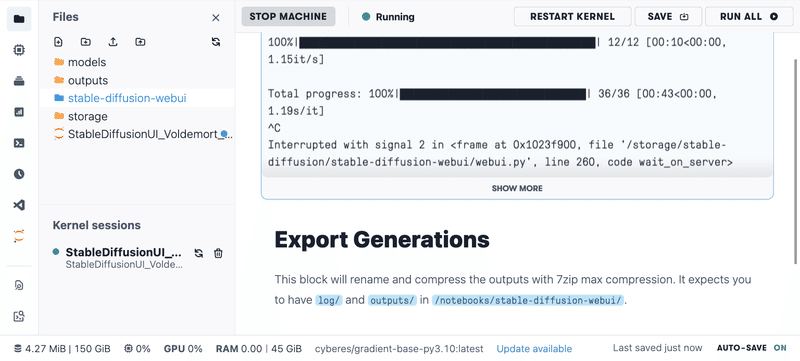The width and height of the screenshot is (800, 361).
Task: Click the Update available link
Action: click(534, 349)
